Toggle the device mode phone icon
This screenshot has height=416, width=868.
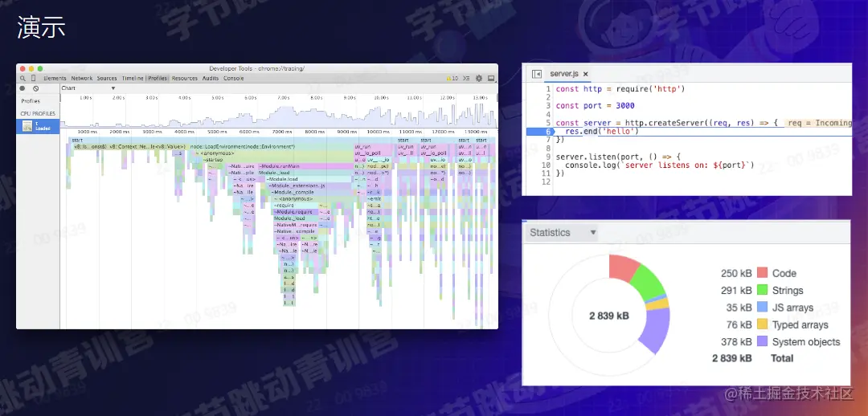[x=33, y=79]
